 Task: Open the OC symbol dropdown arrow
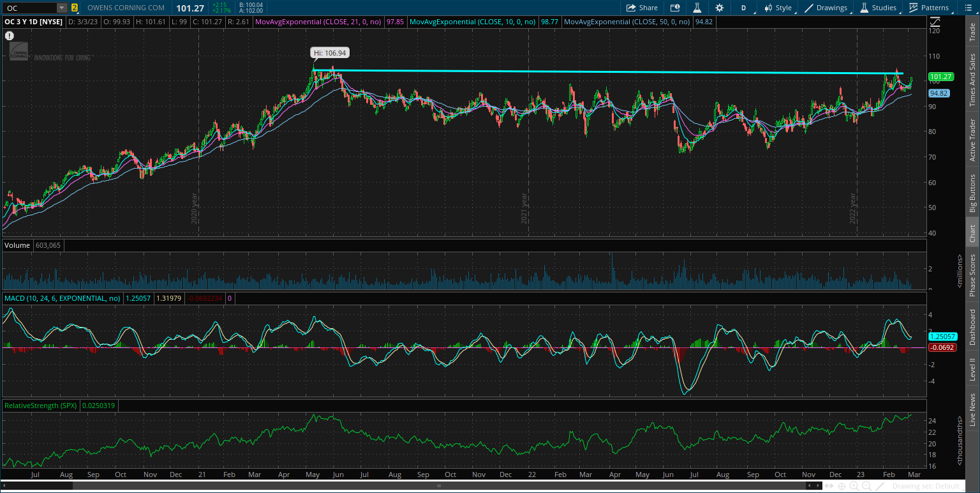62,8
